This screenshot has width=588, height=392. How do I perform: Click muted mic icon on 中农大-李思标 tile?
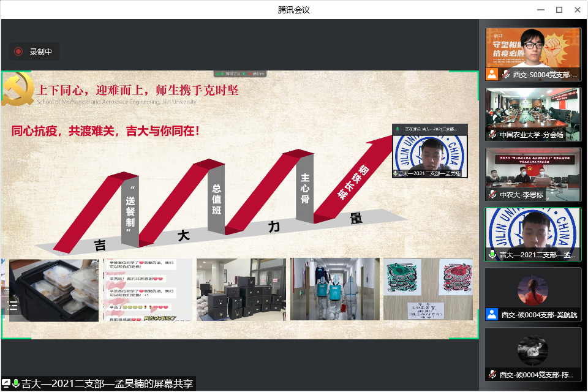[x=492, y=194]
